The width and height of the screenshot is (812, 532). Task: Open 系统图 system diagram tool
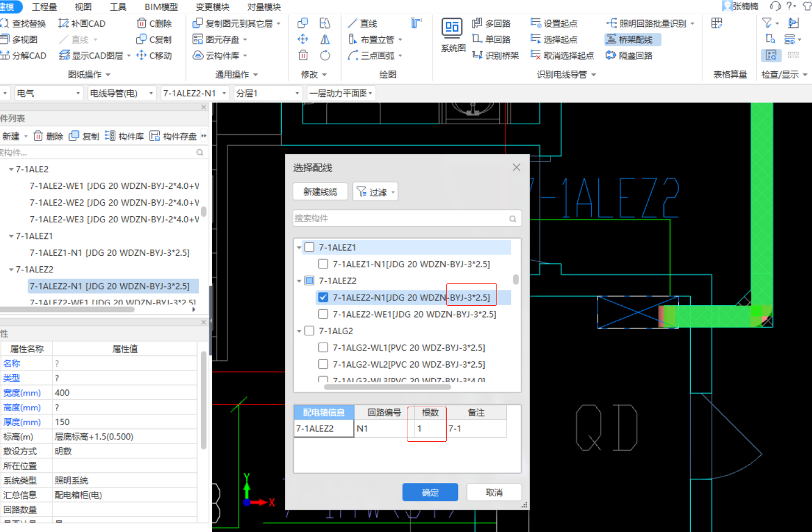[453, 36]
